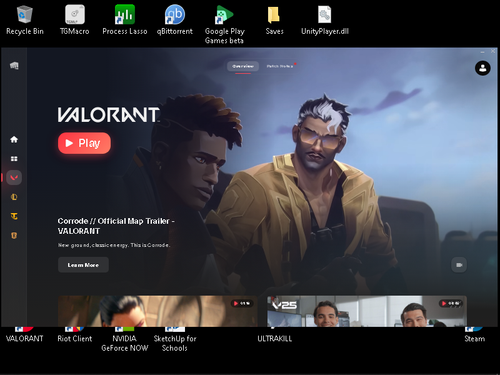Select the Teamfight Tactics sidebar icon
The width and height of the screenshot is (500, 375).
[x=14, y=216]
